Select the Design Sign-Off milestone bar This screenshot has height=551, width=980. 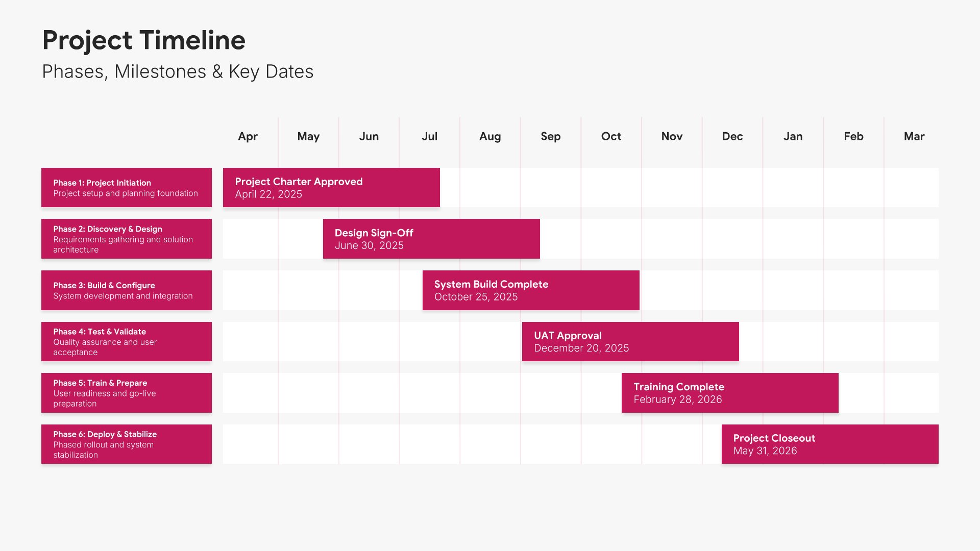click(431, 239)
